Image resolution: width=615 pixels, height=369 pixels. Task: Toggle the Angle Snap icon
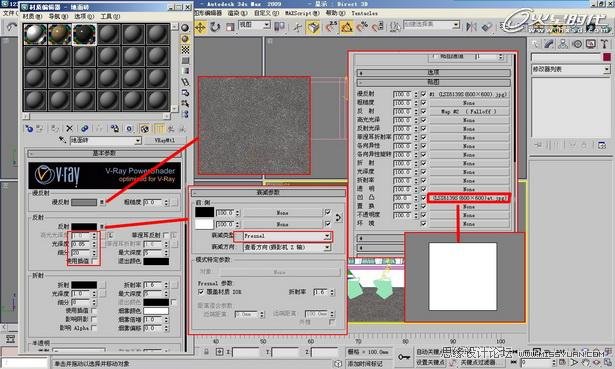point(346,27)
